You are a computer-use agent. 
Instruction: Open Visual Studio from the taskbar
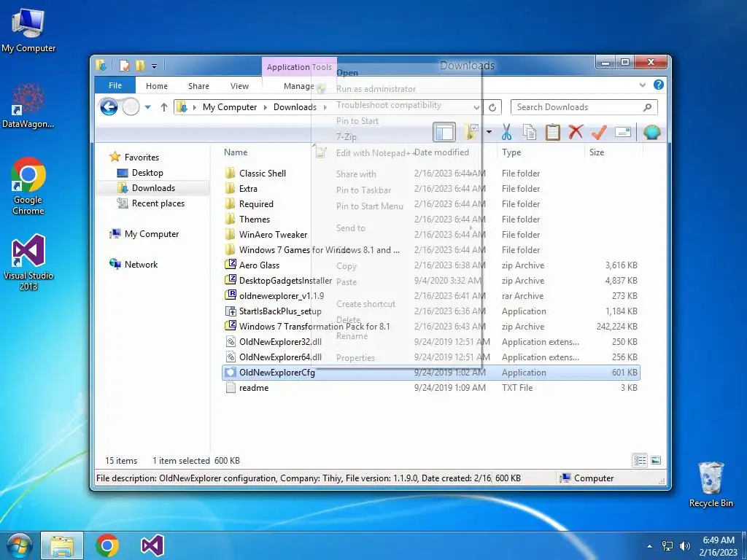coord(152,545)
